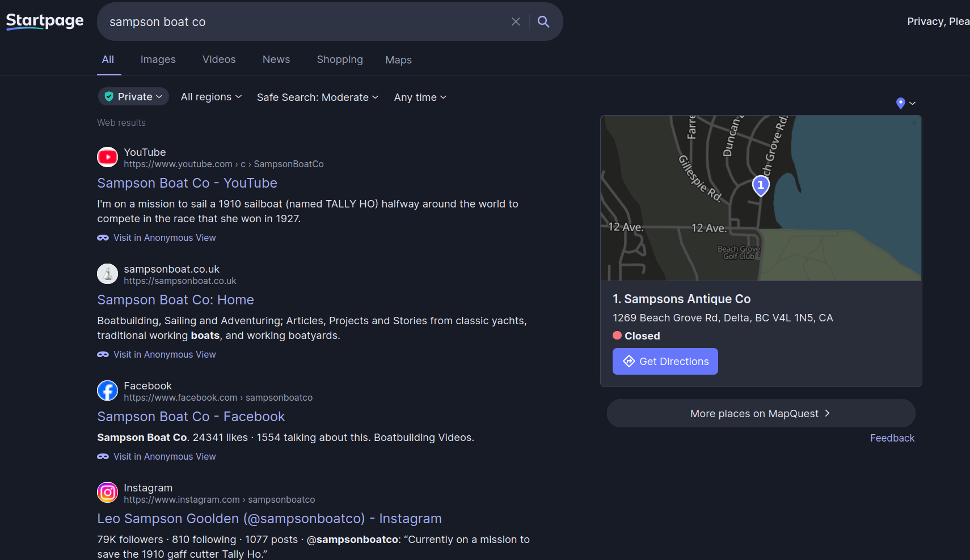Open the Shopping tab
The width and height of the screenshot is (970, 560).
point(340,60)
